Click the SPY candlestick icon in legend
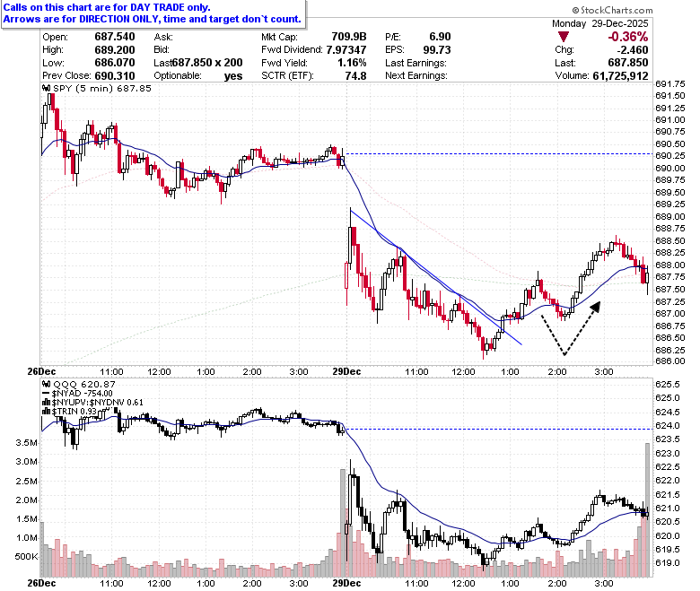This screenshot has height=591, width=700. point(47,88)
